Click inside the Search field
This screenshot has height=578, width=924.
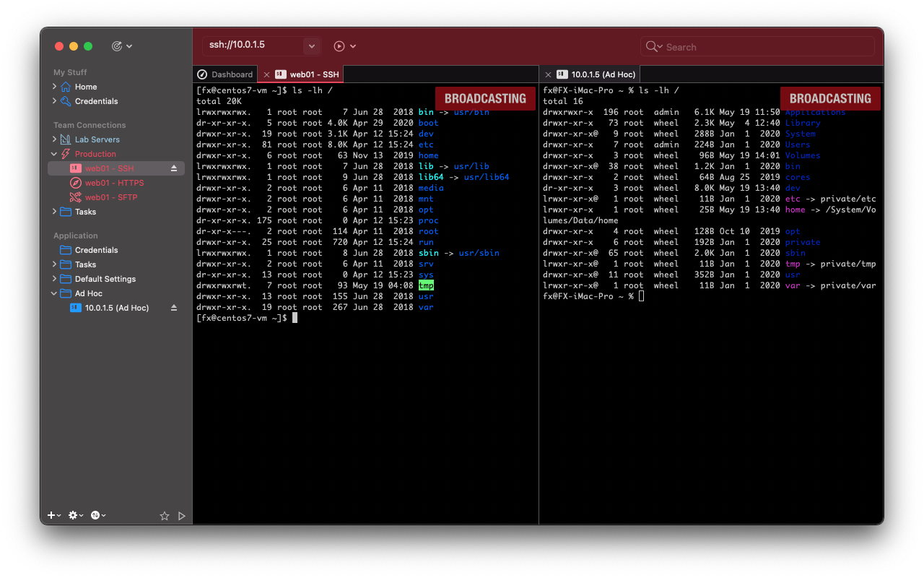(x=757, y=46)
